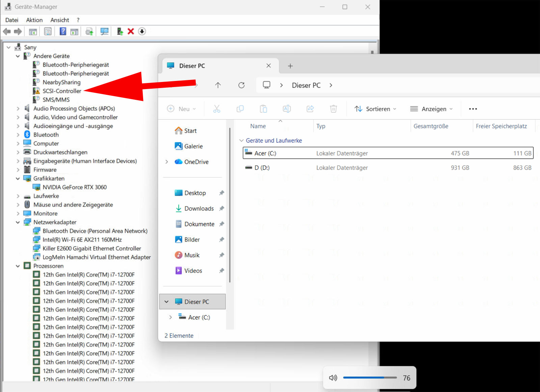Screen dimensions: 540x392
Task: Toggle the console tree icon in Geräte-Manager toolbar
Action: (33, 32)
